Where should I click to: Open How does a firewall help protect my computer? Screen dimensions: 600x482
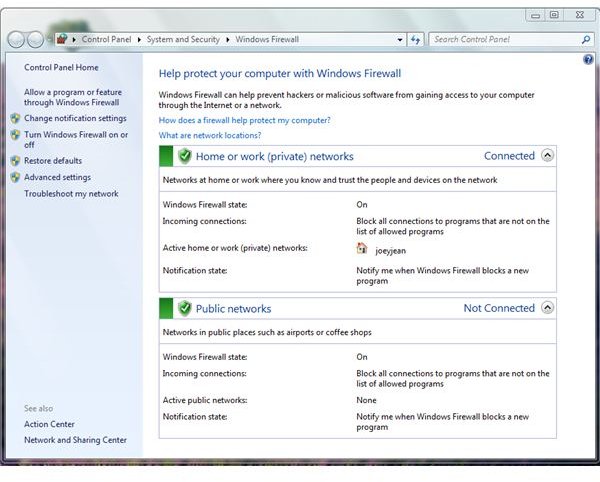pos(245,120)
